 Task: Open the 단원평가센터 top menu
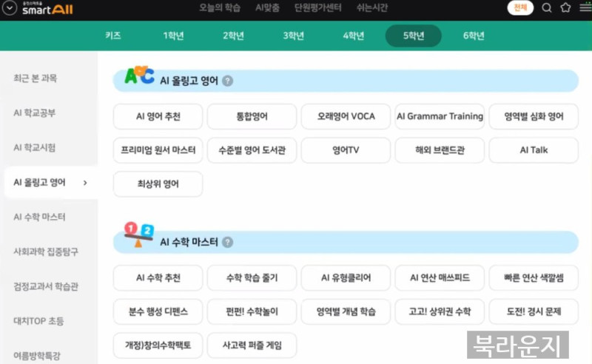[x=317, y=8]
